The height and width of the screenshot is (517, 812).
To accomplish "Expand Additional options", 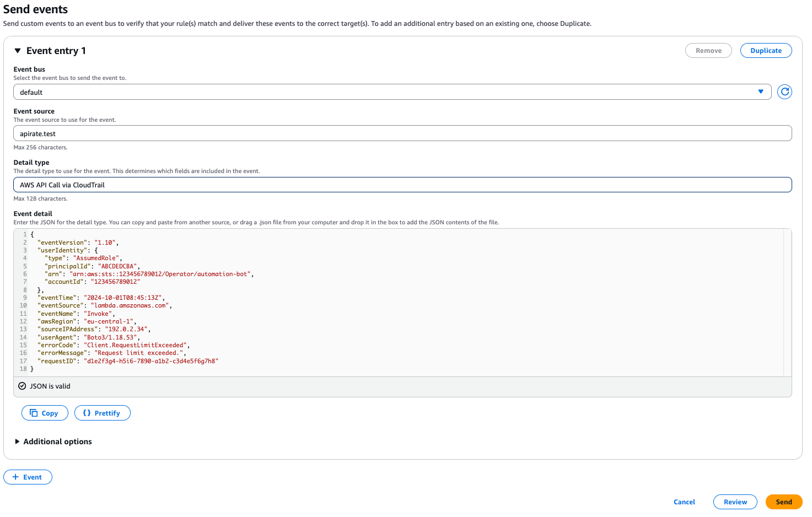I will click(53, 441).
